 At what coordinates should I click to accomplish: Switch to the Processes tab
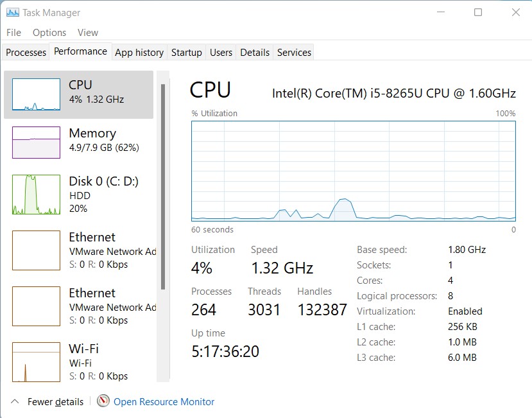point(25,52)
